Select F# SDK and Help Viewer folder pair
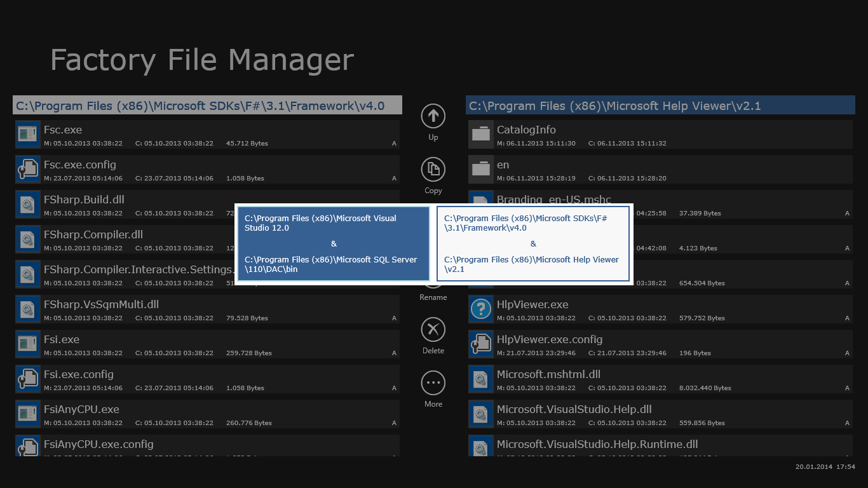Screen dimensions: 868x488 tap(533, 243)
